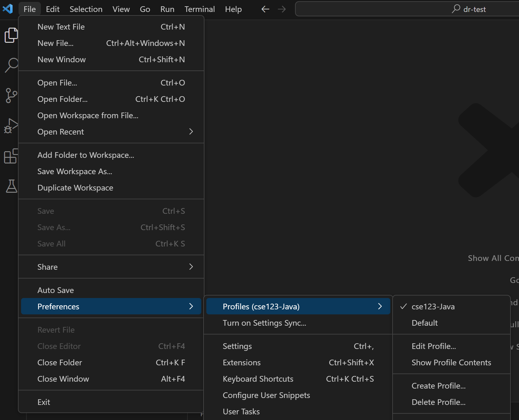This screenshot has width=519, height=420.
Task: Click Create Profile in the submenu
Action: [438, 385]
